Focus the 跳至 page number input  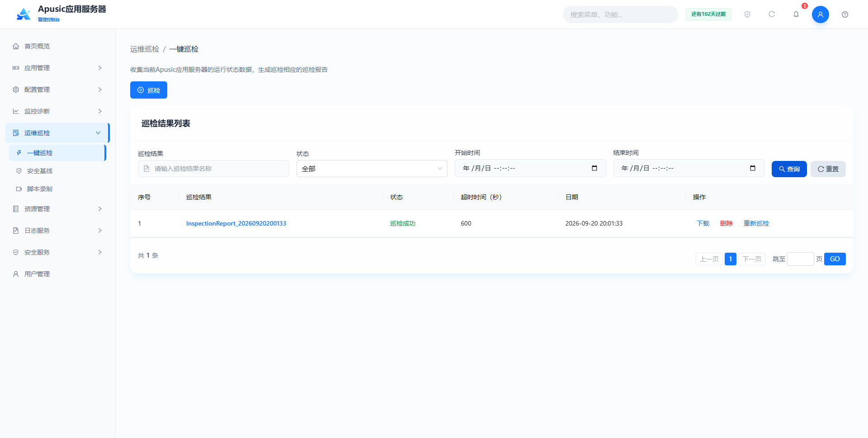point(801,259)
